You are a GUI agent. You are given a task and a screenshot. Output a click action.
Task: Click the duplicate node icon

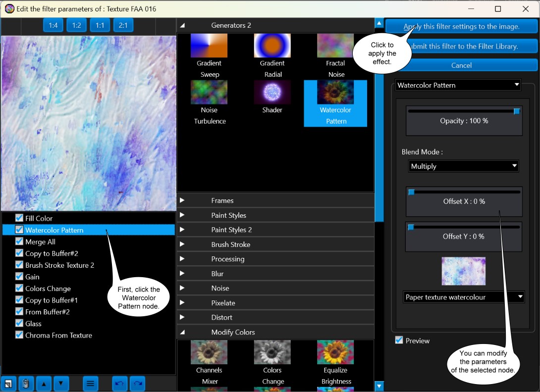tap(8, 384)
